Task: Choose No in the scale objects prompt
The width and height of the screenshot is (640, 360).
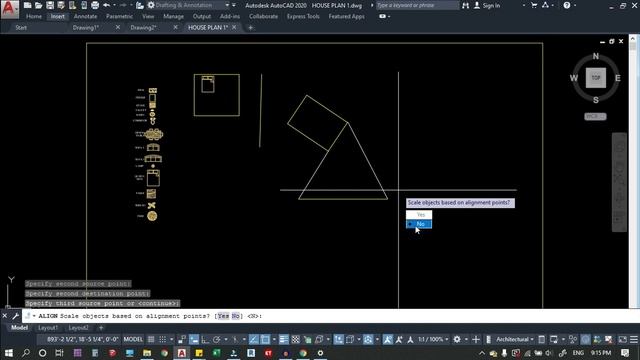Action: point(419,224)
